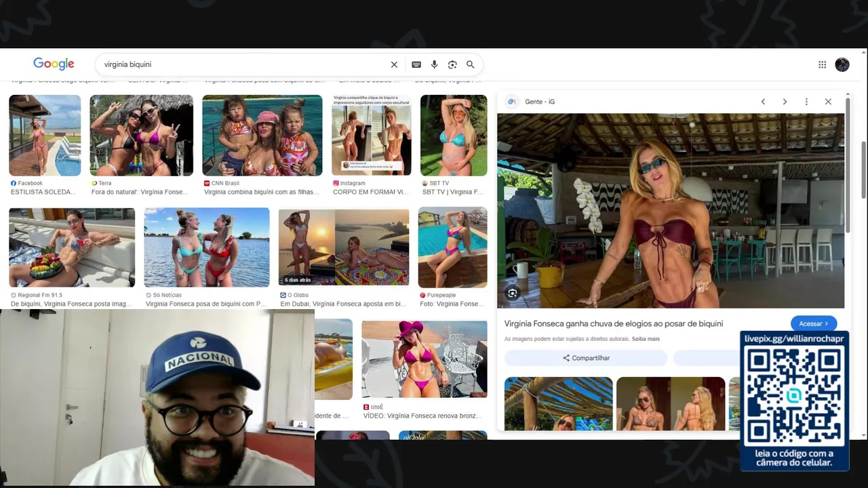The image size is (868, 488).
Task: Open the Regional Fm 91.5 image result
Action: 72,247
